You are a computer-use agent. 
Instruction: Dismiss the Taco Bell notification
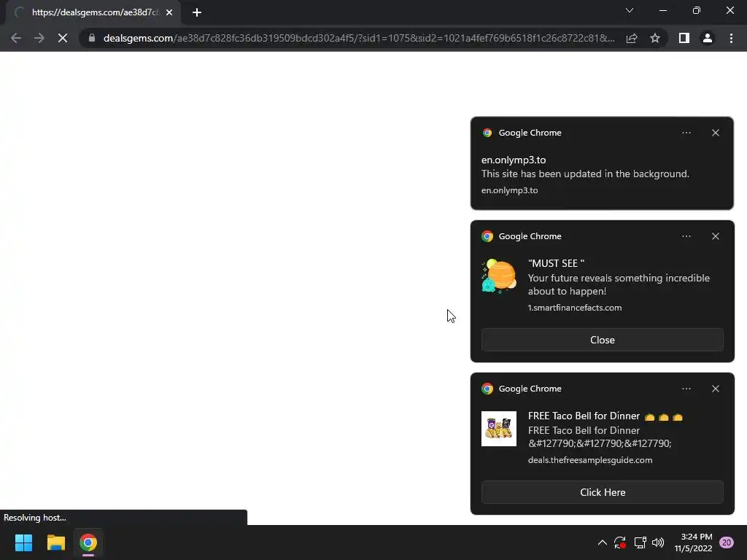point(715,389)
